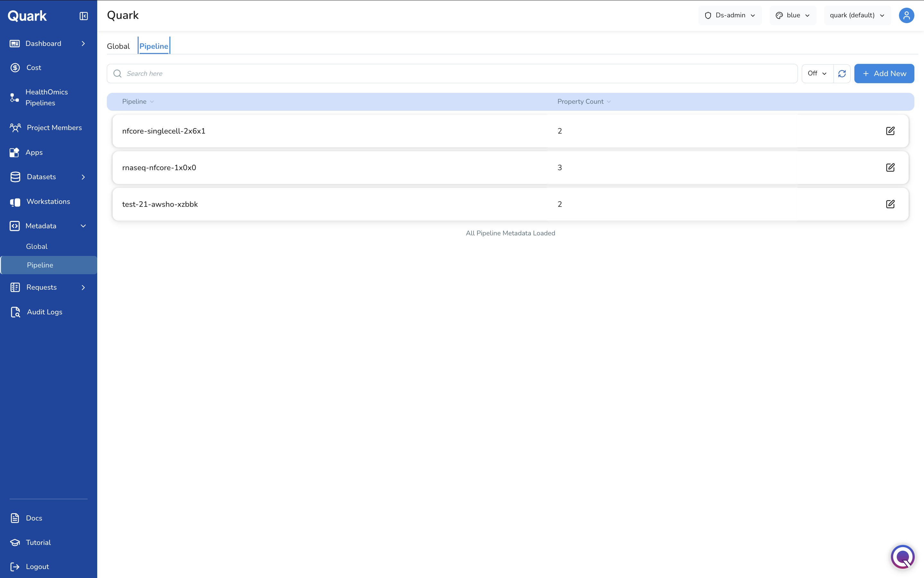
Task: Click the Quark logo
Action: tap(27, 16)
